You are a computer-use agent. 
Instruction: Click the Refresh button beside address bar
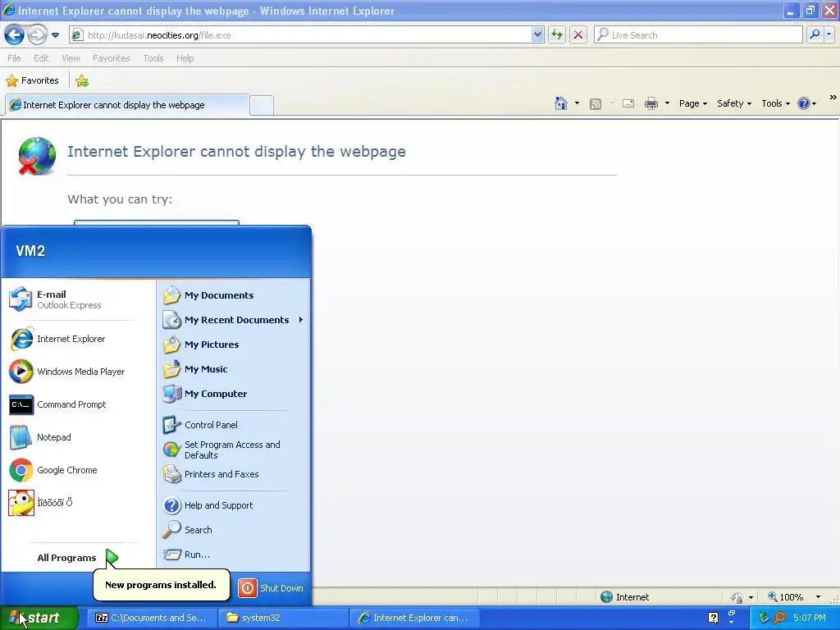coord(557,35)
